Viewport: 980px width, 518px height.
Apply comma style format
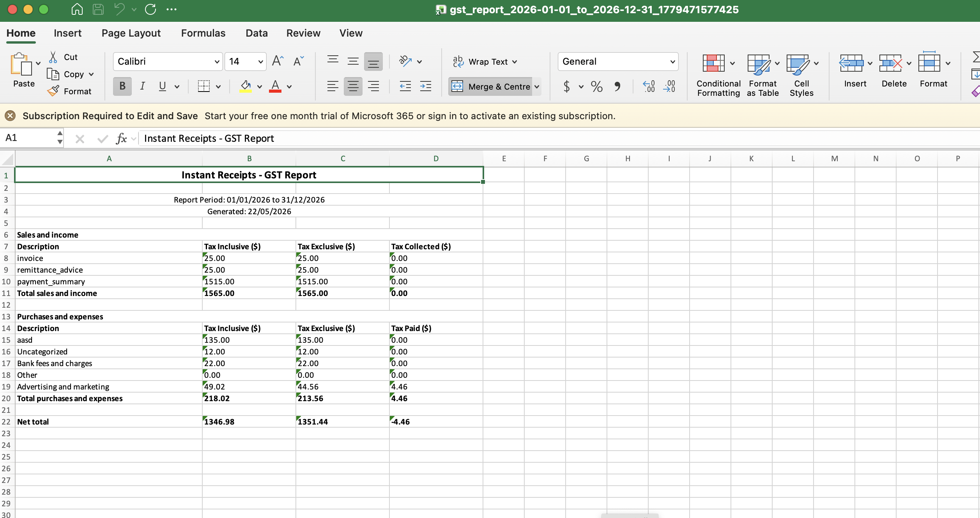coord(617,86)
